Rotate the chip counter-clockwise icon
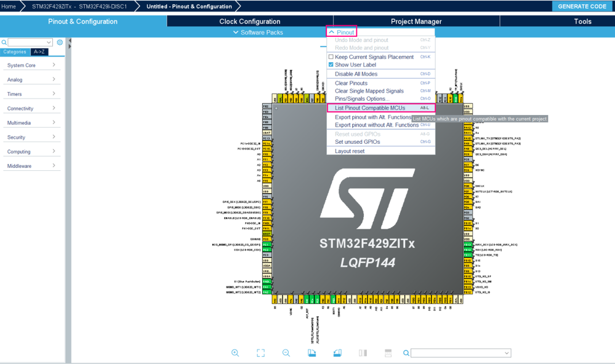 coord(338,352)
